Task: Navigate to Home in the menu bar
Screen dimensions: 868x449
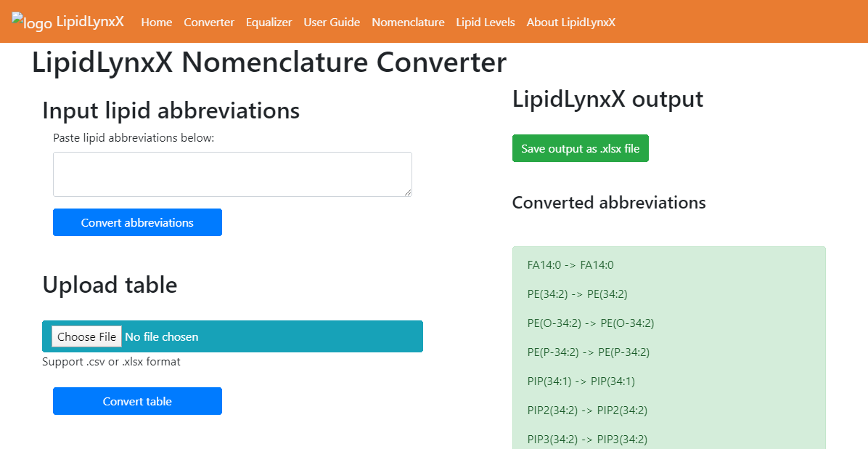Action: coord(156,23)
